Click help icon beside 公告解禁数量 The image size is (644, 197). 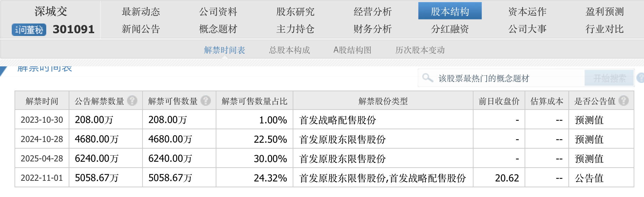[x=132, y=101]
